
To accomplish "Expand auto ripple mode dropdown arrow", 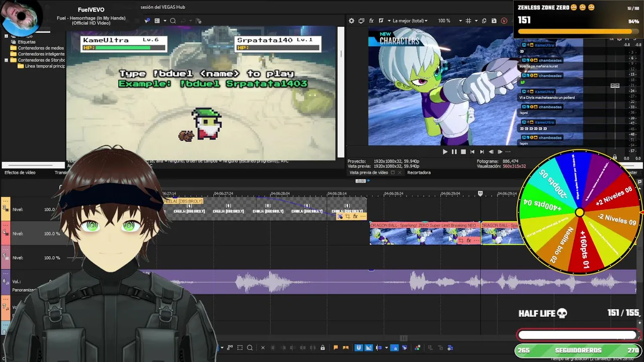I will 386,347.
